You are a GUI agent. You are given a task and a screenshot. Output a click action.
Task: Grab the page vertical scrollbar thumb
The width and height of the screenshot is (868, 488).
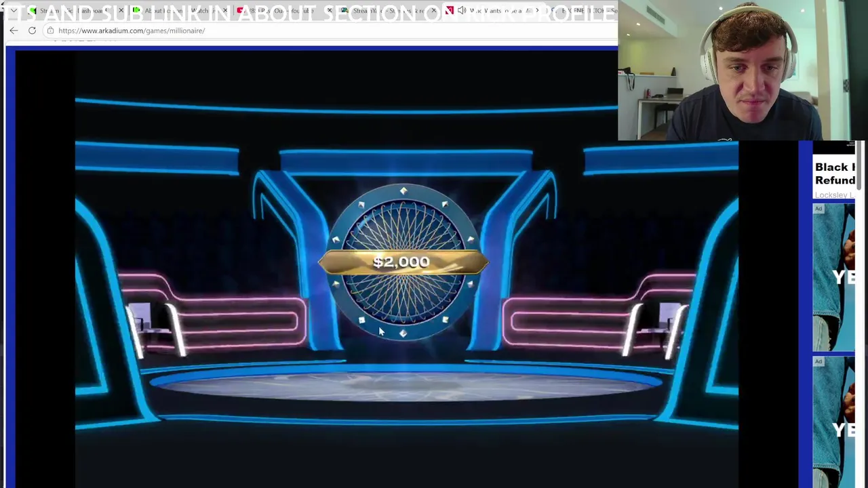point(860,165)
